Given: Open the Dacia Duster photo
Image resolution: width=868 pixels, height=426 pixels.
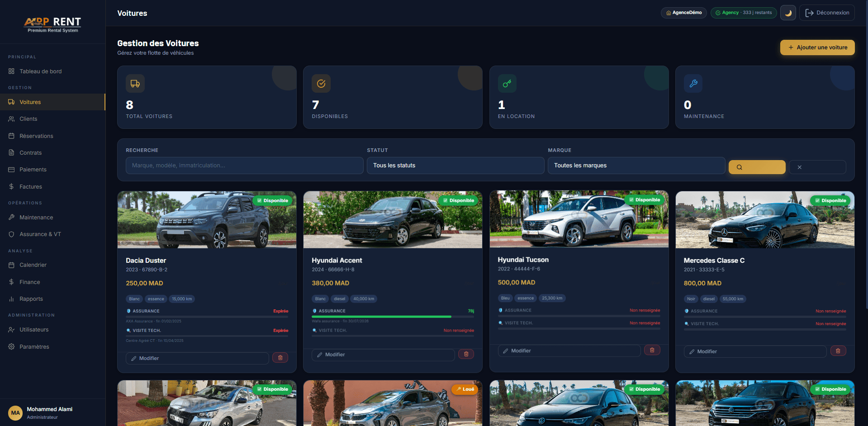Looking at the screenshot, I should 207,220.
